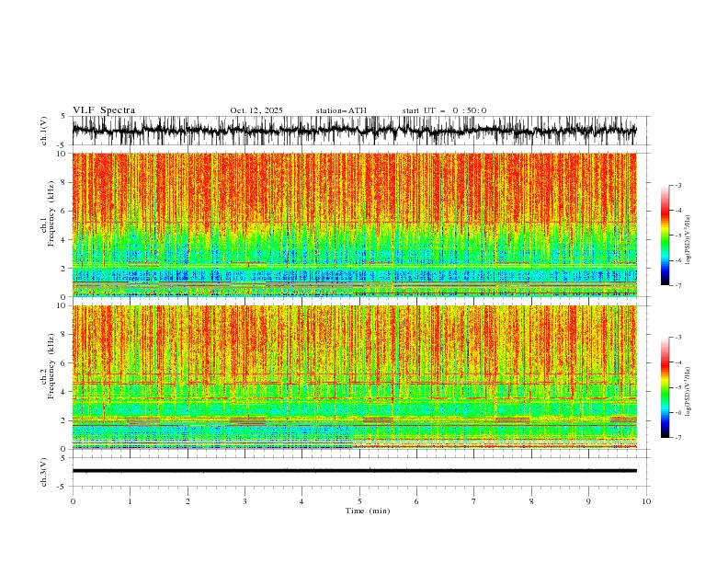Screen dimensions: 728x563
Task: Click the "Time (min)" axis title
Action: click(368, 511)
